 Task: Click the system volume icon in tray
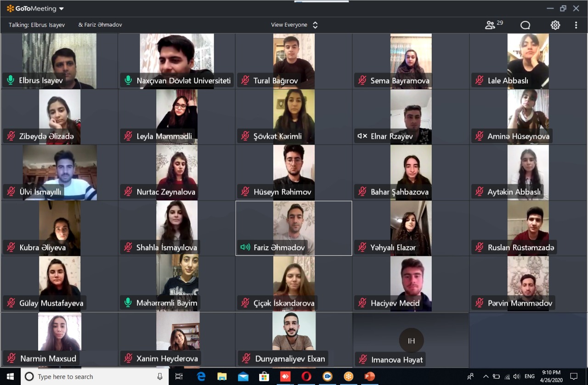coord(517,377)
